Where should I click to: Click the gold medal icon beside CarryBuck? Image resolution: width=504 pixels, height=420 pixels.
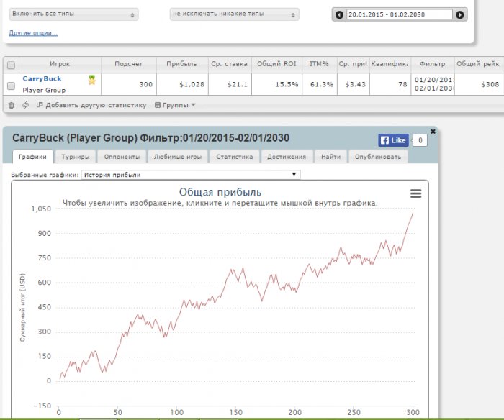(92, 80)
